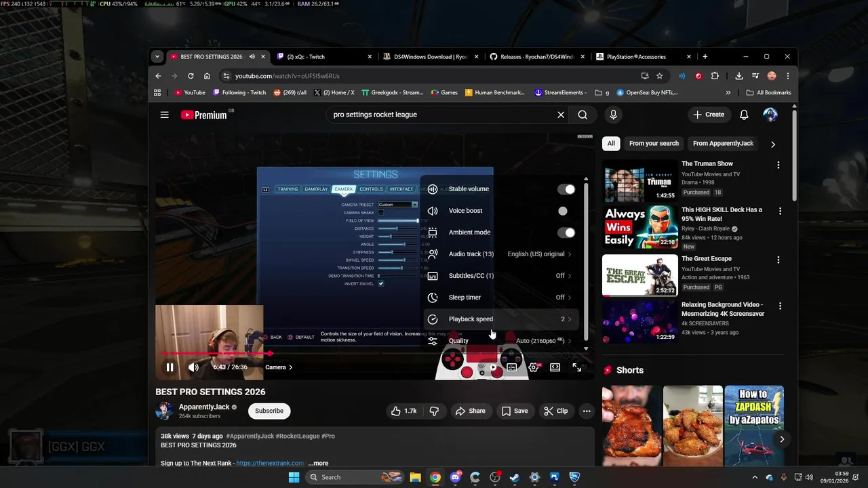
Task: Open thenextrank.com link in description
Action: pos(271,464)
